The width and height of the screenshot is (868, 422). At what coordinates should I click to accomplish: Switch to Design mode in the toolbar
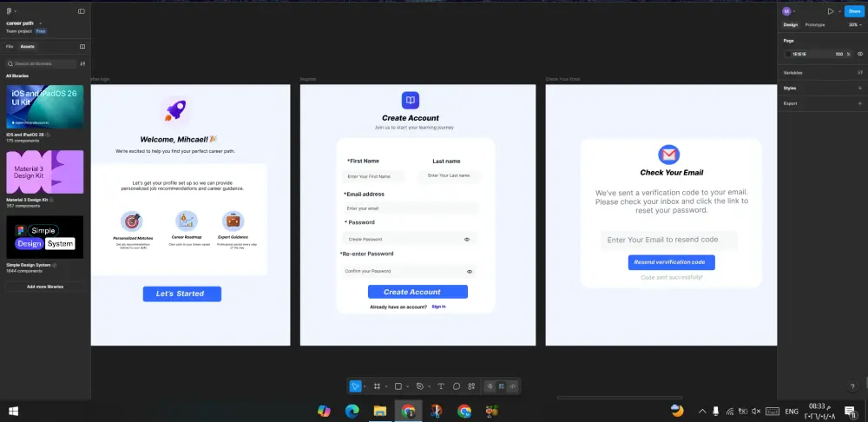point(502,386)
